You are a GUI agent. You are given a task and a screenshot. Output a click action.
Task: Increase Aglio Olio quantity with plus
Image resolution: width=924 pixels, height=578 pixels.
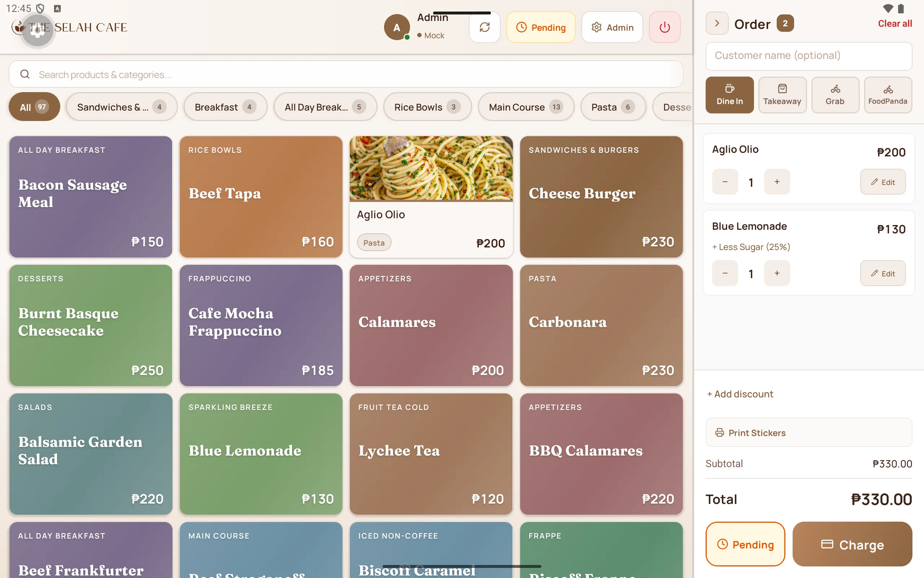[777, 182]
